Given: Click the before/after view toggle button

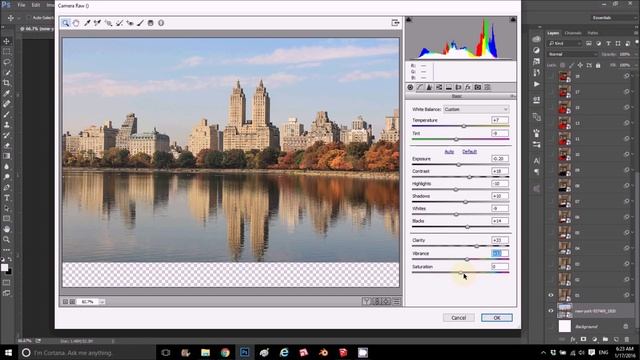Looking at the screenshot, I should click(x=366, y=302).
